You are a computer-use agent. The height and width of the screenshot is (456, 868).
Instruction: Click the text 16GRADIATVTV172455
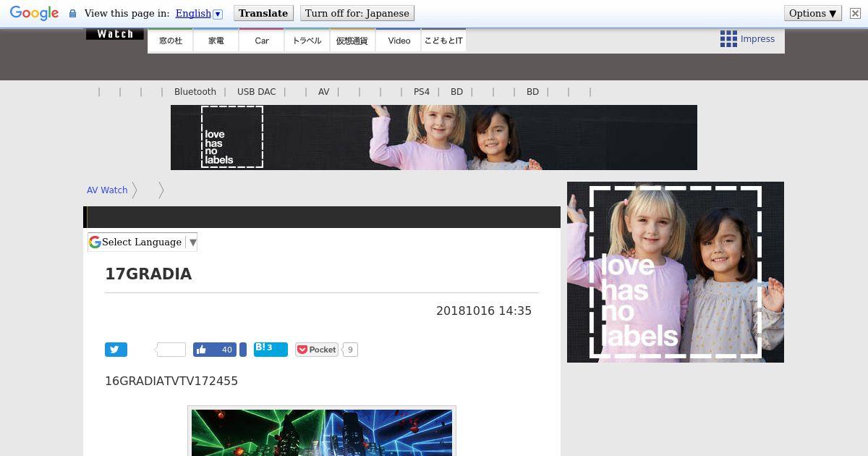point(171,381)
